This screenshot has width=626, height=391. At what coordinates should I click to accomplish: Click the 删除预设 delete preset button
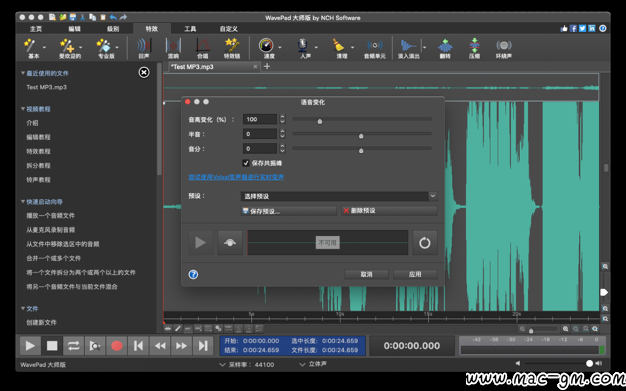389,211
